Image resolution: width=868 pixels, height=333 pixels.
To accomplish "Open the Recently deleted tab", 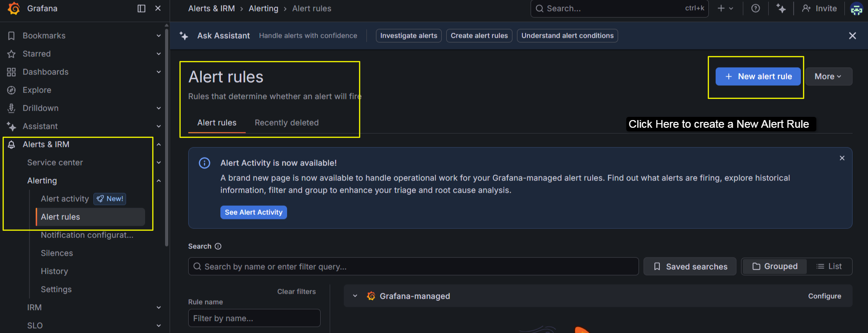I will pos(287,123).
